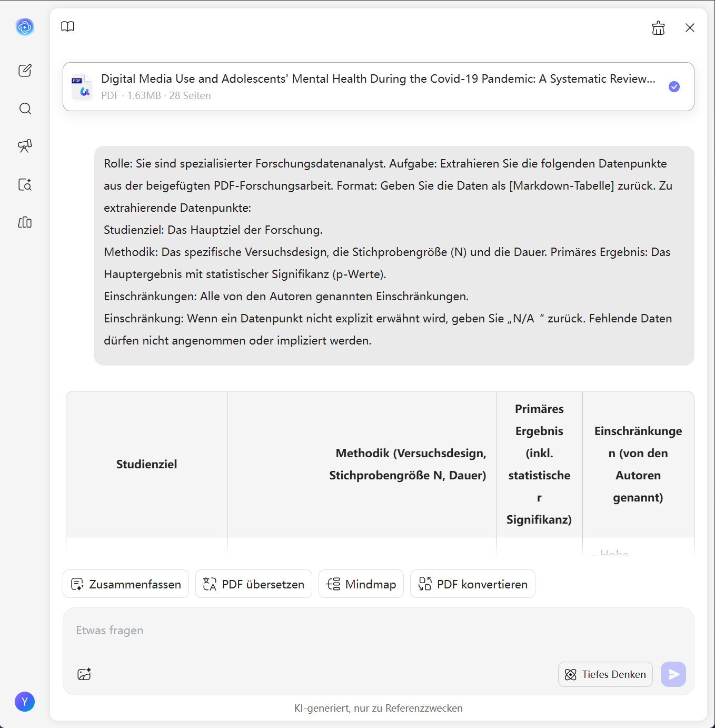Open the library icon in the sidebar

click(25, 222)
